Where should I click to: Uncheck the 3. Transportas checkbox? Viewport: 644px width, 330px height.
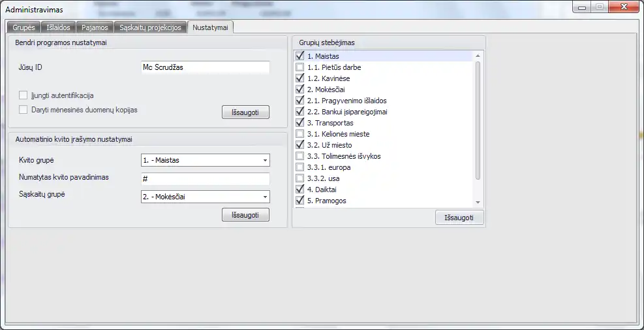300,123
